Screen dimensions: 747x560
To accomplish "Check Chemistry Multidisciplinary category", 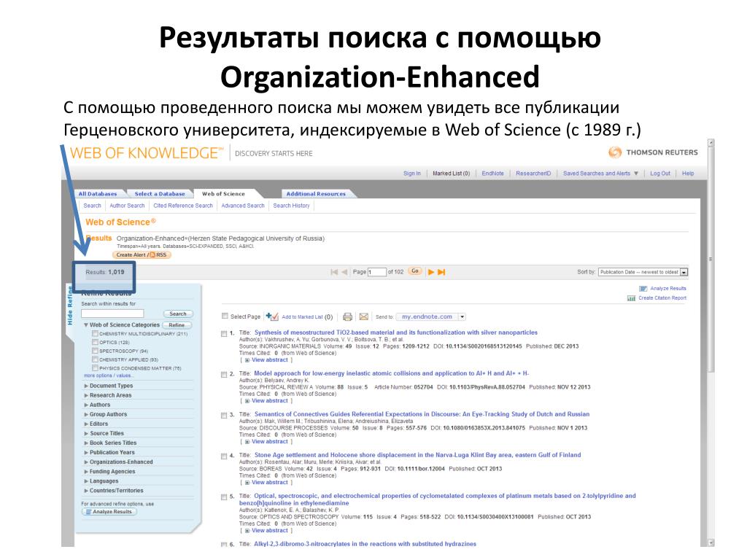I will [x=96, y=333].
